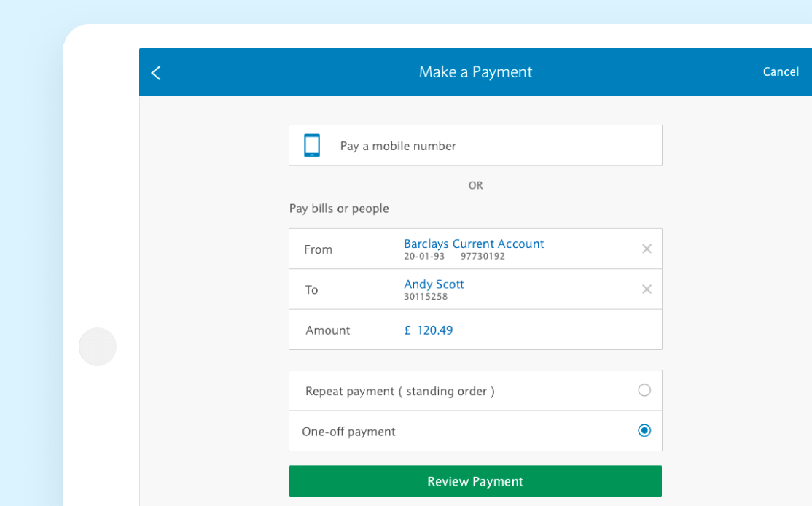Change the Andy Scott payee
Image resolution: width=812 pixels, height=506 pixels.
(434, 284)
